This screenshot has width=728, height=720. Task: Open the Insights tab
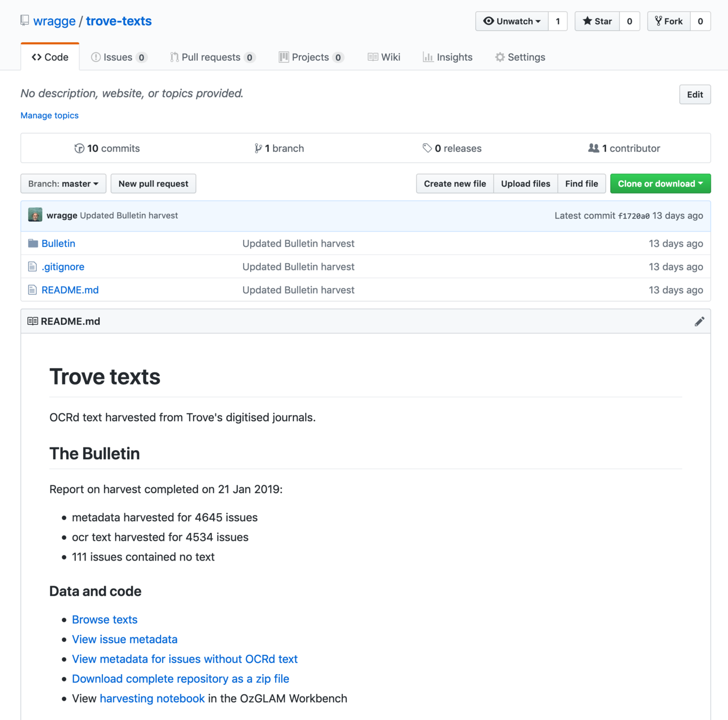[447, 57]
